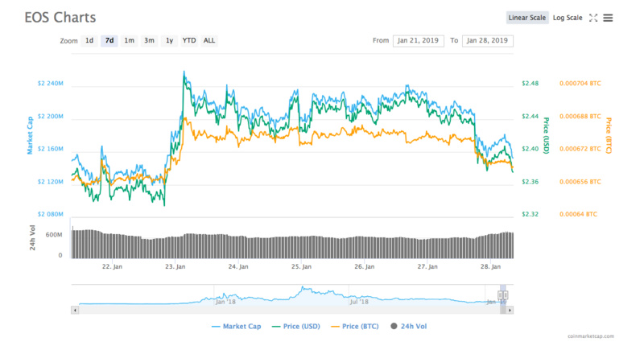Select the 7d zoom range
Screen dimensions: 644x346
(x=109, y=40)
